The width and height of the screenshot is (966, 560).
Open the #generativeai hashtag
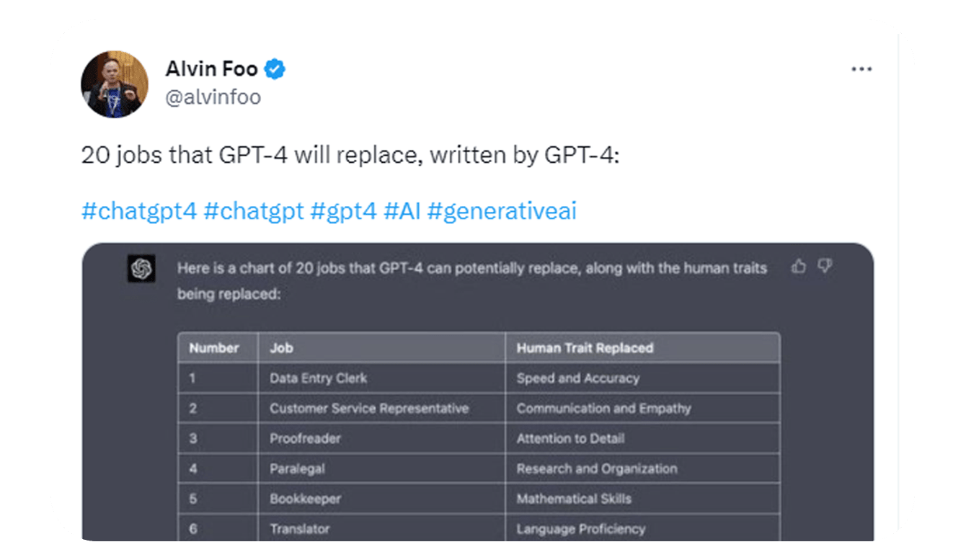pyautogui.click(x=502, y=211)
